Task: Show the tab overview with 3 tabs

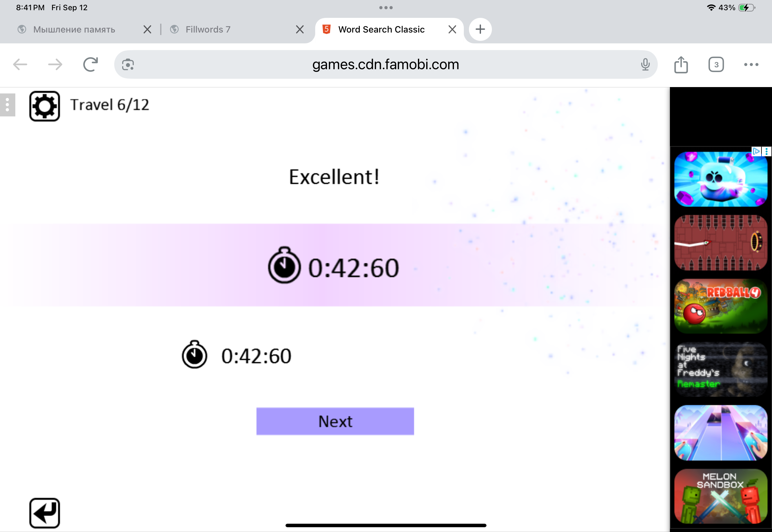Action: (x=716, y=64)
